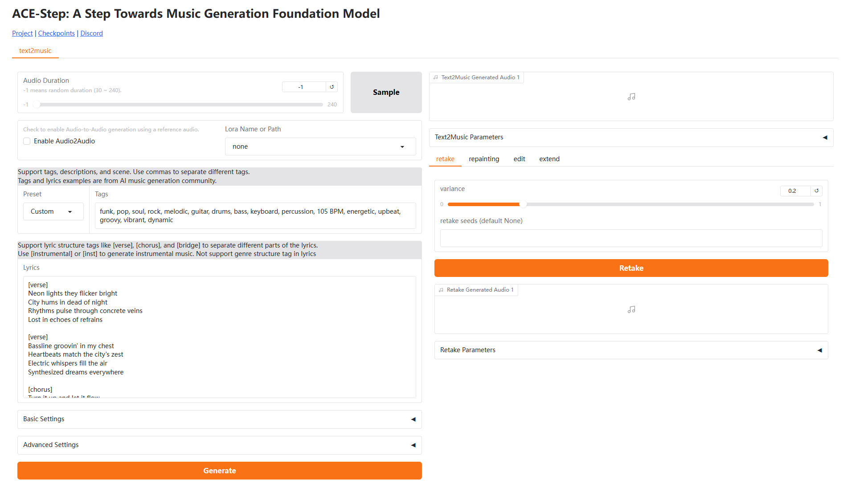
Task: Click the retake seeds input field
Action: click(x=631, y=238)
